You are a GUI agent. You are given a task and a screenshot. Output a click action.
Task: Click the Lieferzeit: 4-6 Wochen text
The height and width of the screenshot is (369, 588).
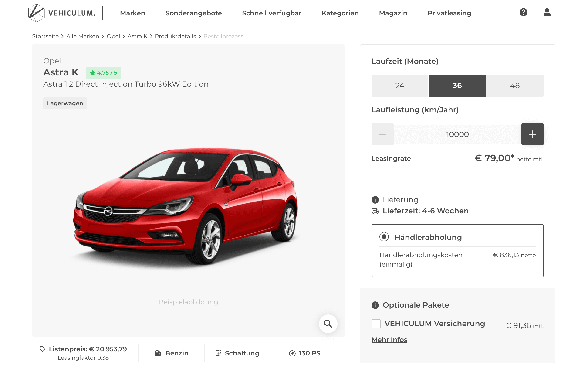[426, 211]
